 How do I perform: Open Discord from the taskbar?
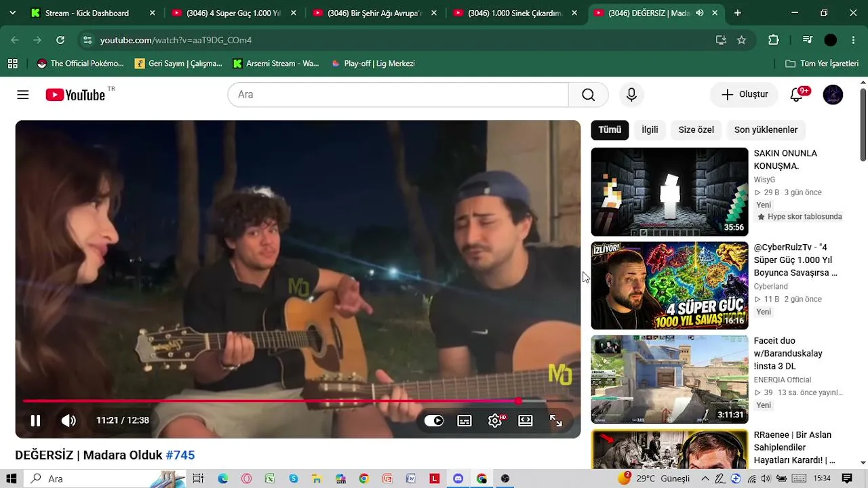coord(458,479)
